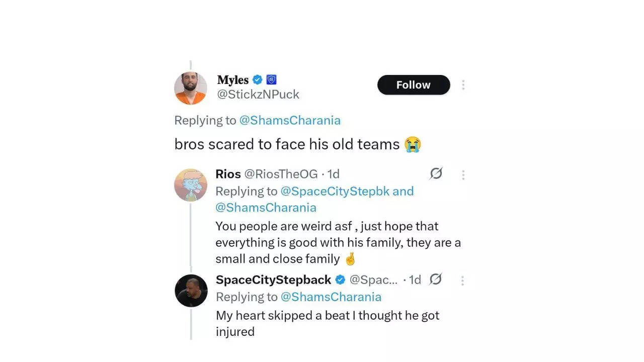The width and height of the screenshot is (644, 362).
Task: Select the text of SpaceCityStepback's reply
Action: [327, 323]
